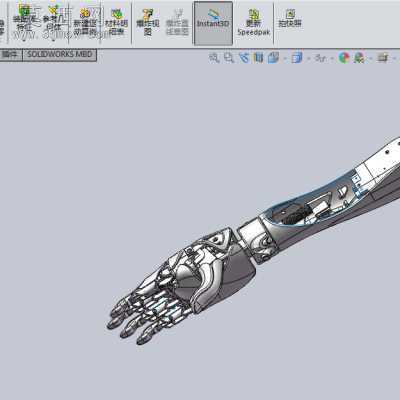Click the Hide/Show Items glasses icon
Image resolution: width=400 pixels, height=400 pixels.
tap(321, 58)
